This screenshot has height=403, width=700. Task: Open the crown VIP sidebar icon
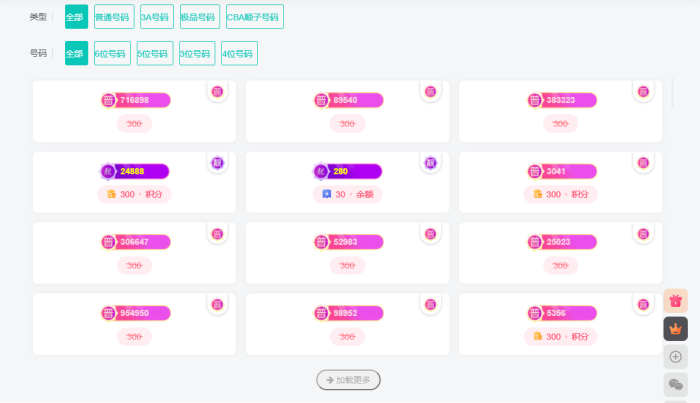(x=675, y=328)
